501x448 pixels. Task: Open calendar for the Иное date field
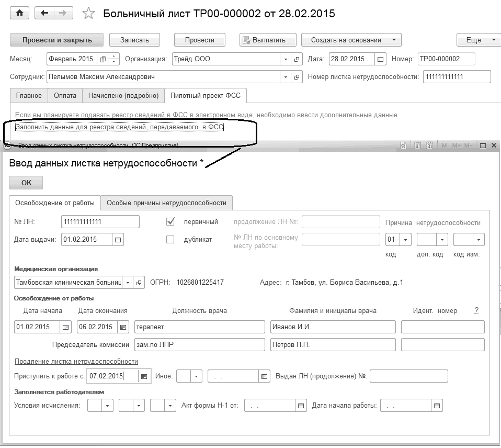(264, 376)
